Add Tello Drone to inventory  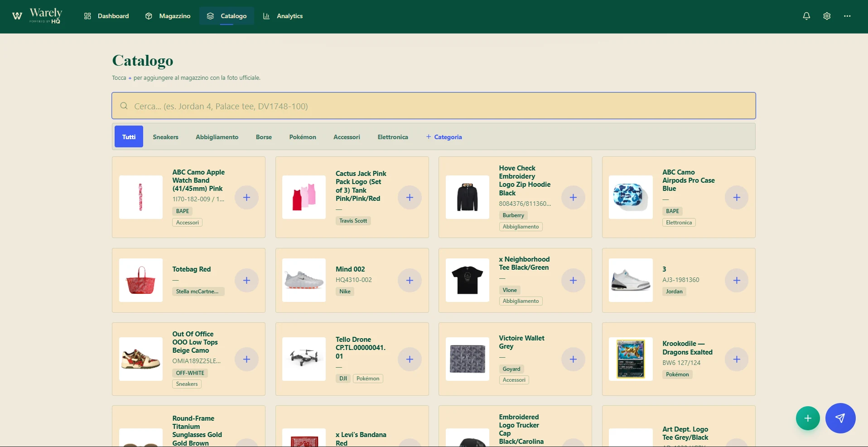pyautogui.click(x=410, y=359)
